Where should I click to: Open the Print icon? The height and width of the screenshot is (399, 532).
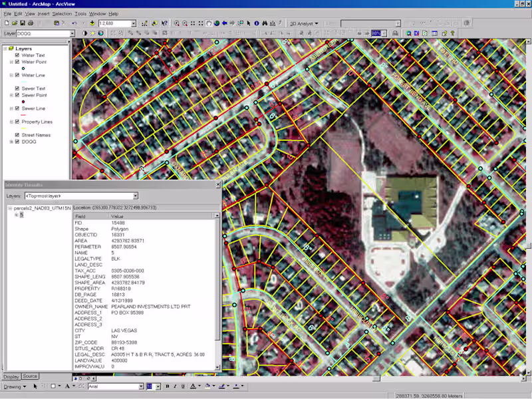tap(31, 22)
